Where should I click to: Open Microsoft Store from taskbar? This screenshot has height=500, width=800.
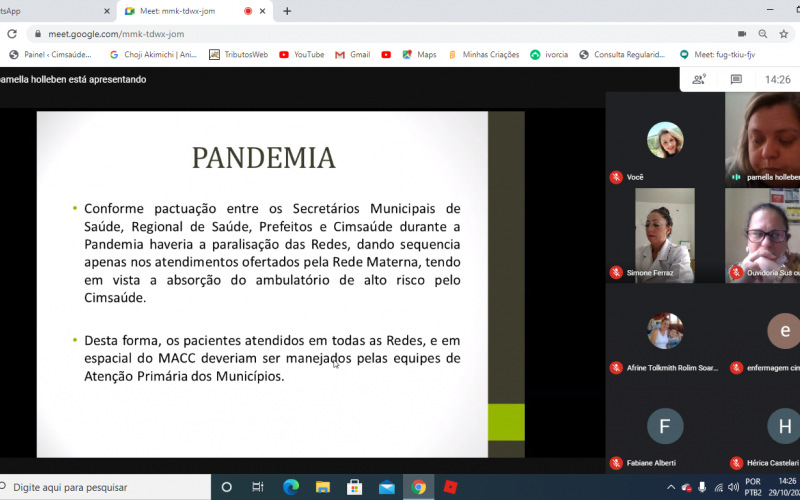click(x=355, y=487)
